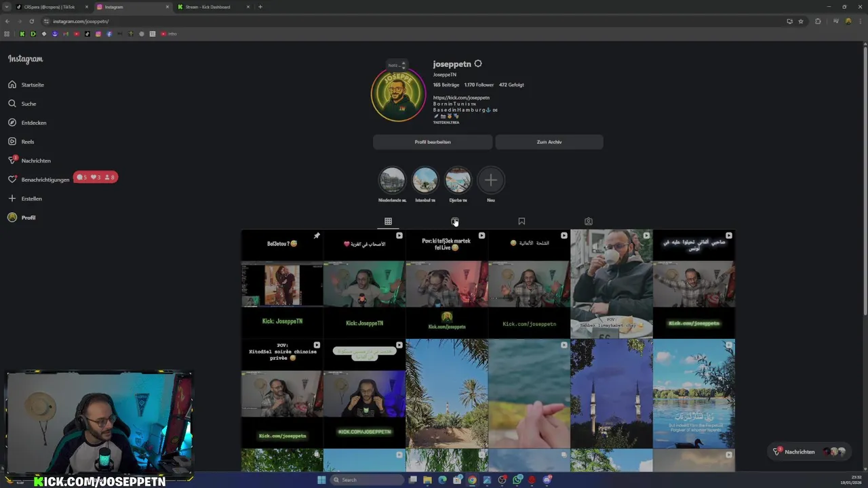This screenshot has height=488, width=868.
Task: Open the soirée chinoise privée post
Action: coord(282,394)
